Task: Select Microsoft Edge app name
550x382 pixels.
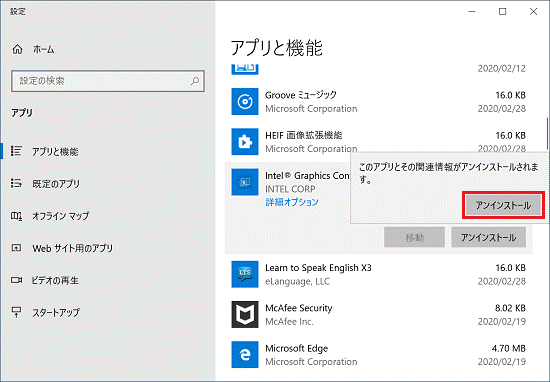Action: point(297,348)
